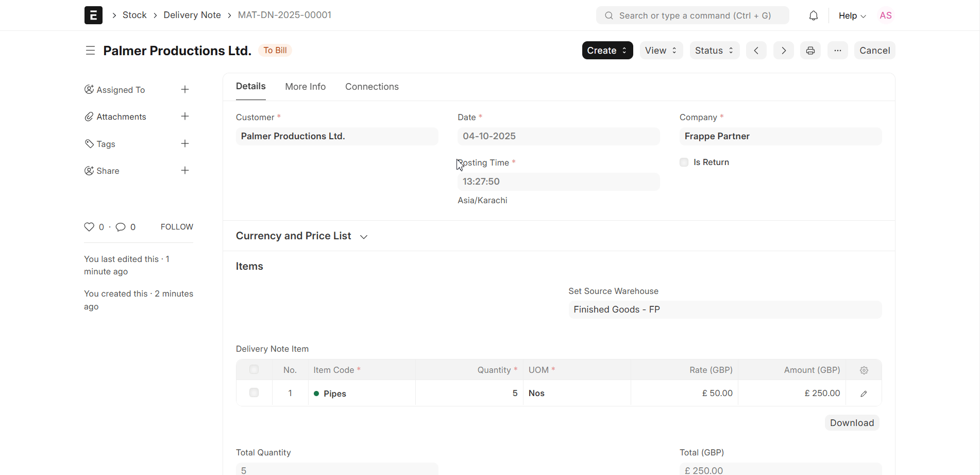
Task: Switch to the More Info tab
Action: click(305, 87)
